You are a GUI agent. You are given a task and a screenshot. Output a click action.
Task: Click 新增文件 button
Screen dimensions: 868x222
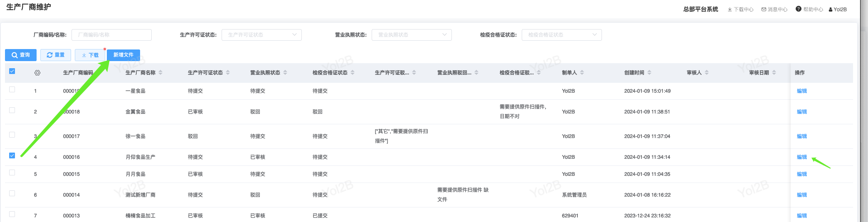tap(123, 55)
